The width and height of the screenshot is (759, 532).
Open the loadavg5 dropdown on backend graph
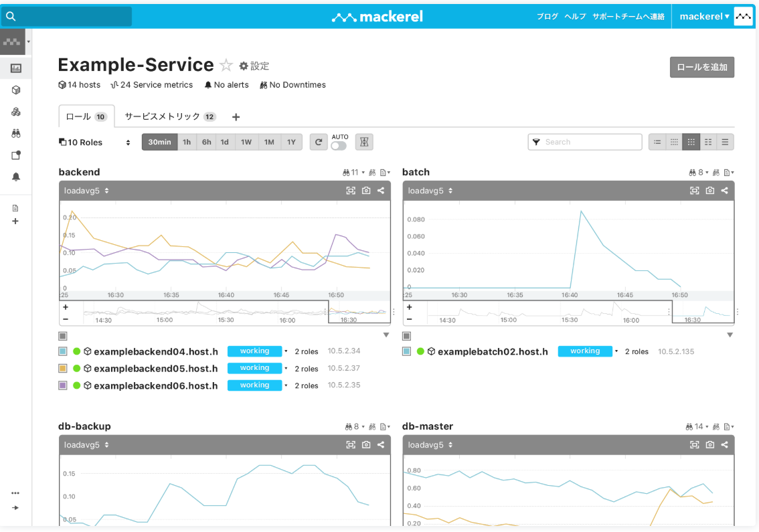86,191
